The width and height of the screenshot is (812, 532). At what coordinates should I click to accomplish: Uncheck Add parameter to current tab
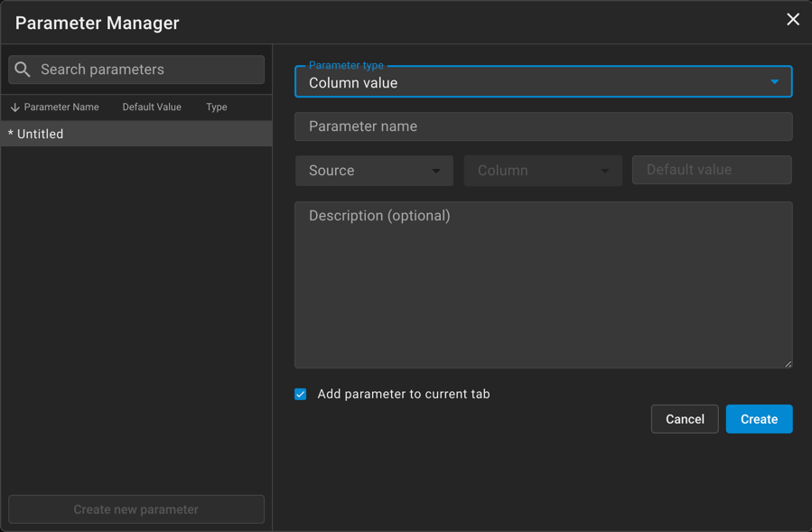301,394
